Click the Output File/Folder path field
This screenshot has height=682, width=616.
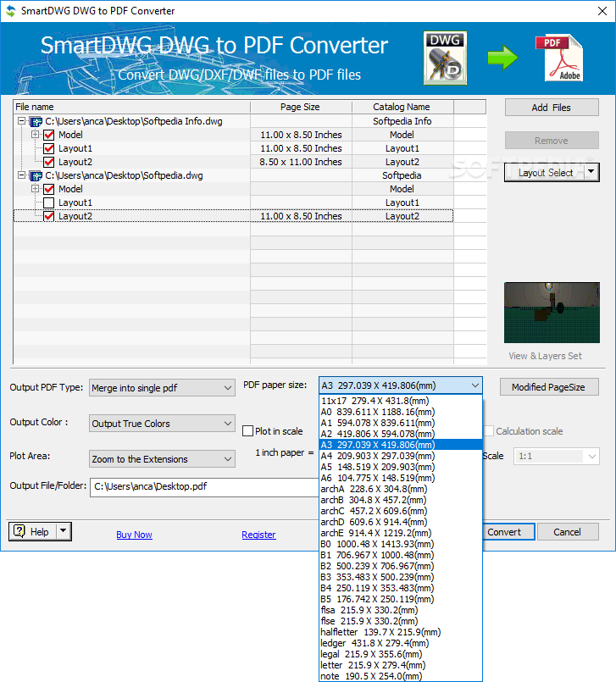[x=204, y=486]
